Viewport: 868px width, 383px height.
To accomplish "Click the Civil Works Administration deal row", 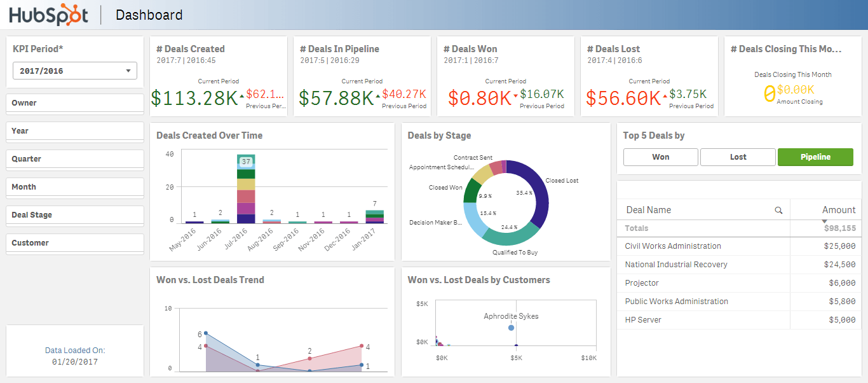I will 673,246.
